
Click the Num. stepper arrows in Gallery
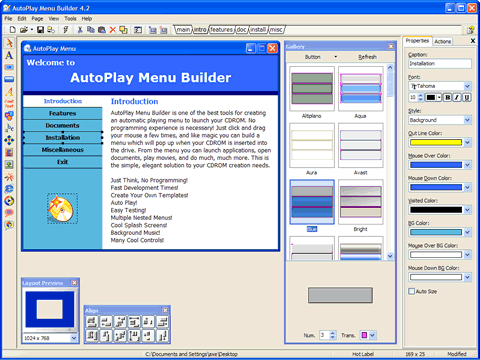click(x=332, y=335)
